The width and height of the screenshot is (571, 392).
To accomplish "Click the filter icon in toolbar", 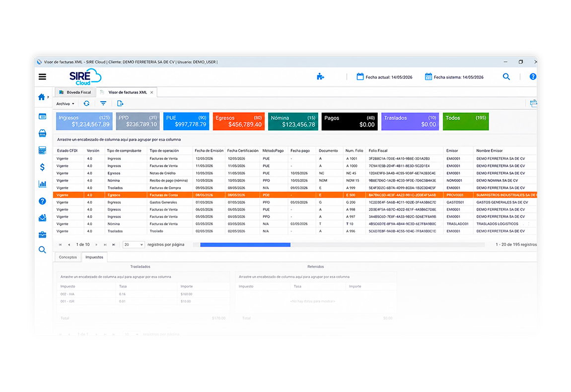I will (103, 103).
